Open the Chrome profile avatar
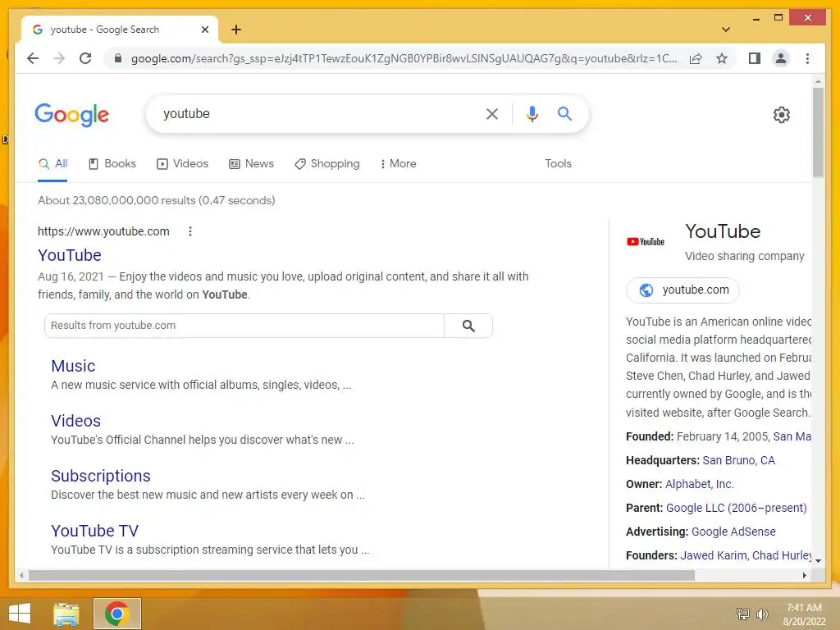The width and height of the screenshot is (840, 630). 781,58
